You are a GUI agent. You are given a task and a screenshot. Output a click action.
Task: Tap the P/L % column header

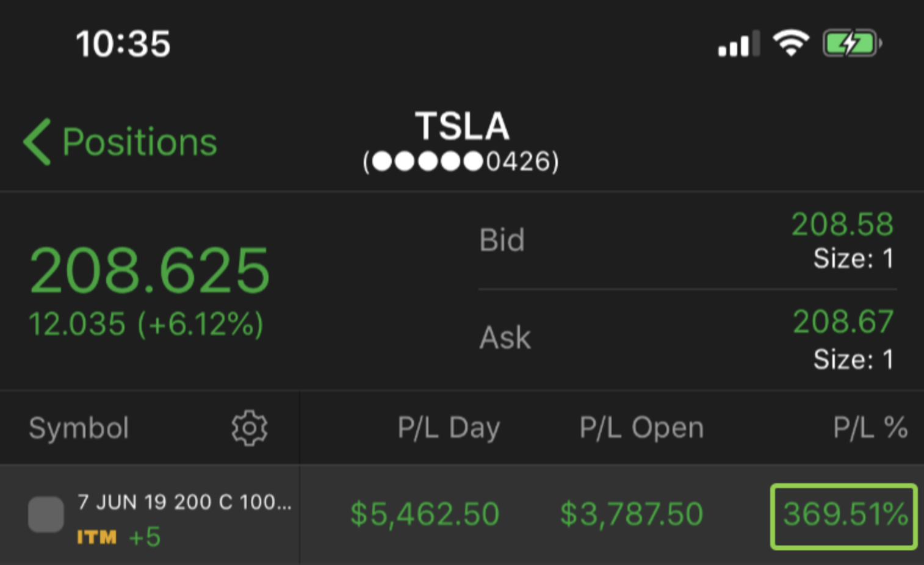(x=870, y=428)
